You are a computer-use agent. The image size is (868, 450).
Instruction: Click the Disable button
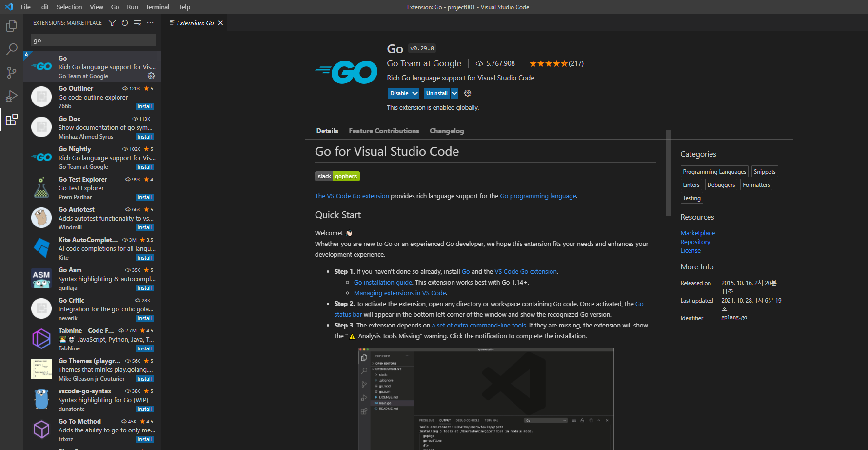(x=399, y=93)
